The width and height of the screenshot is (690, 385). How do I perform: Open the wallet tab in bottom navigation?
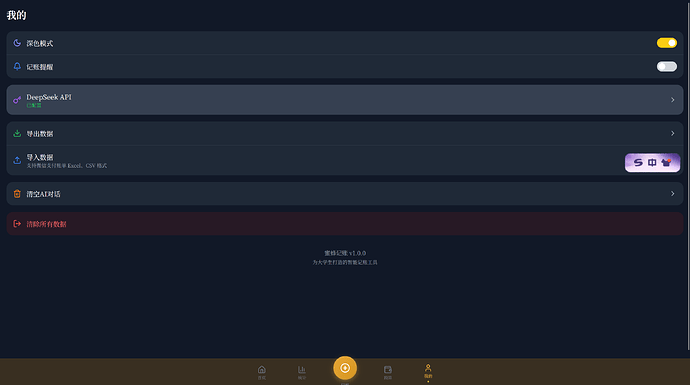pyautogui.click(x=388, y=370)
